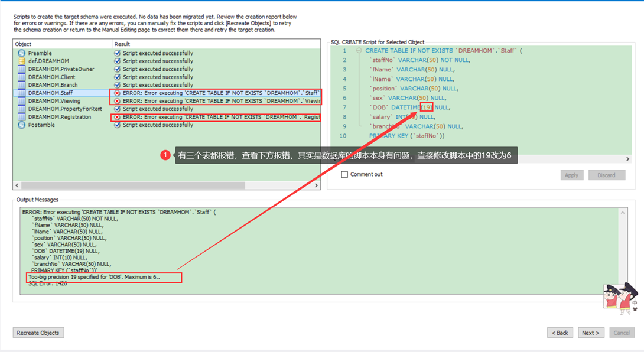This screenshot has width=644, height=352.
Task: Click the Preamble globe icon
Action: click(x=20, y=53)
